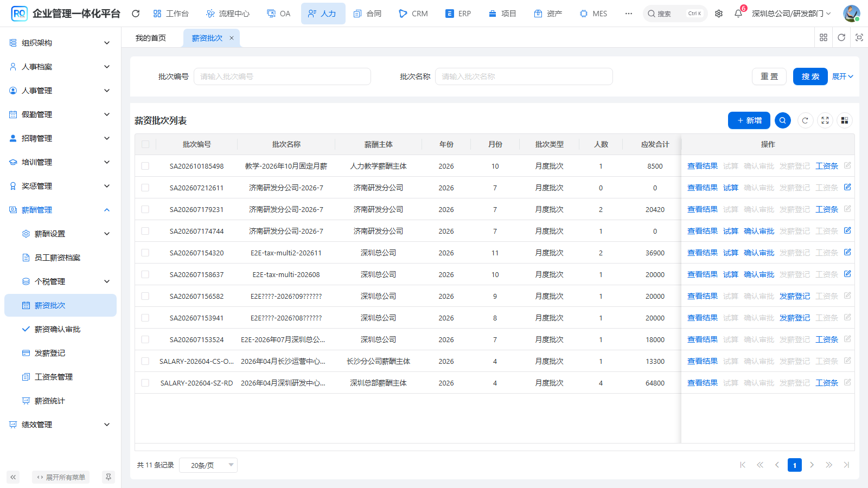Tick the select-all checkbox in the table header
Viewport: 868px width, 488px height.
click(145, 144)
